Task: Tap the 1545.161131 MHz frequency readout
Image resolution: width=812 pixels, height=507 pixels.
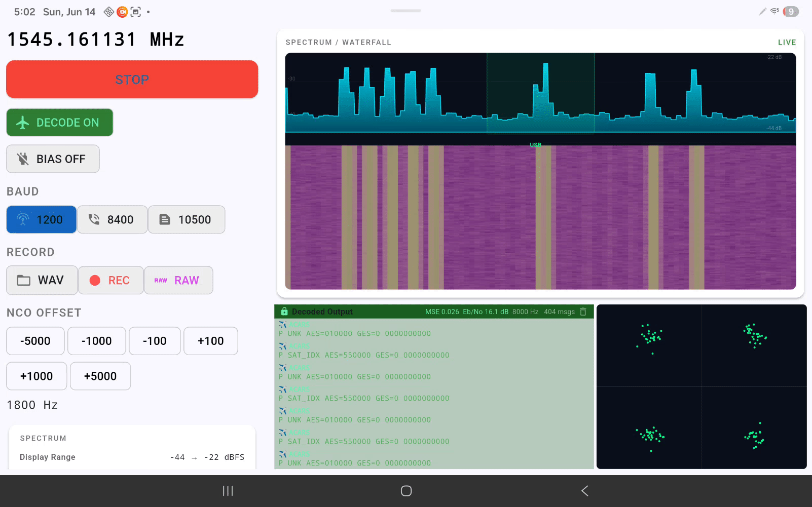Action: coord(96,40)
